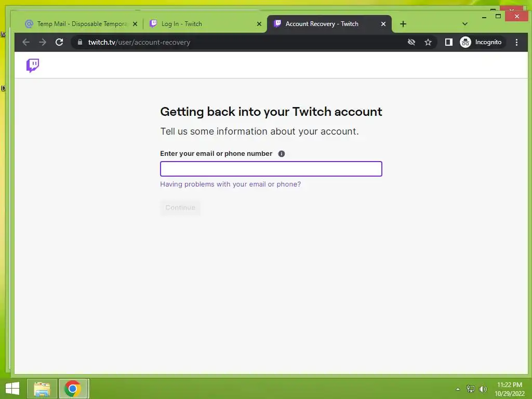This screenshot has width=532, height=399.
Task: Reload the page with the refresh icon
Action: (x=59, y=42)
